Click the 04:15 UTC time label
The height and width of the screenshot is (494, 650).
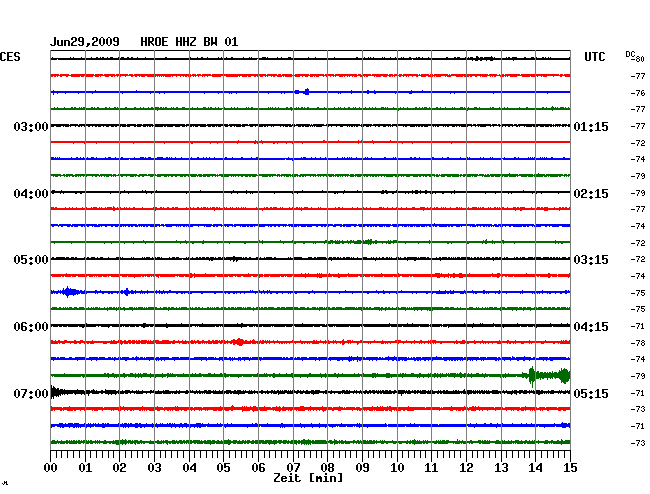[591, 327]
